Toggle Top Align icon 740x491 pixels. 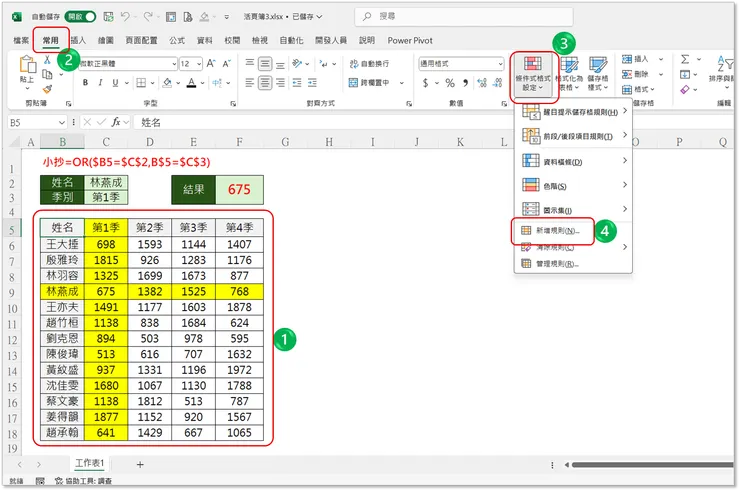pos(250,63)
